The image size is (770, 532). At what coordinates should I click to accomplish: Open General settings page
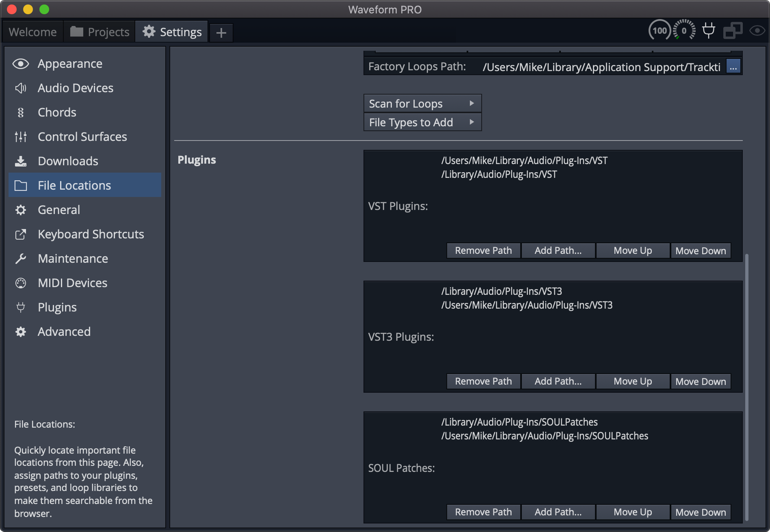pos(85,210)
